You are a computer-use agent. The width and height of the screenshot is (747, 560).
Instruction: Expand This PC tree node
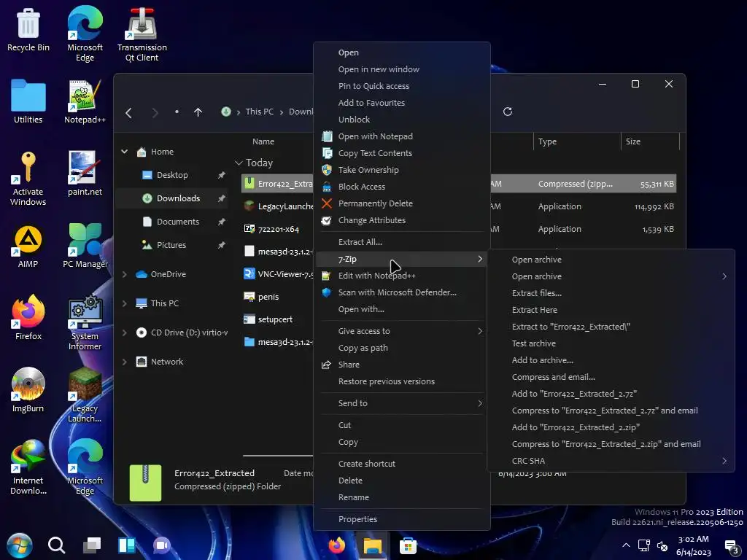pos(124,303)
